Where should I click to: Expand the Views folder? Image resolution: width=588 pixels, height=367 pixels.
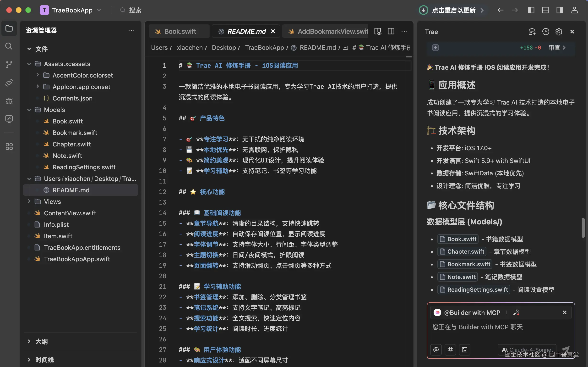pos(29,201)
